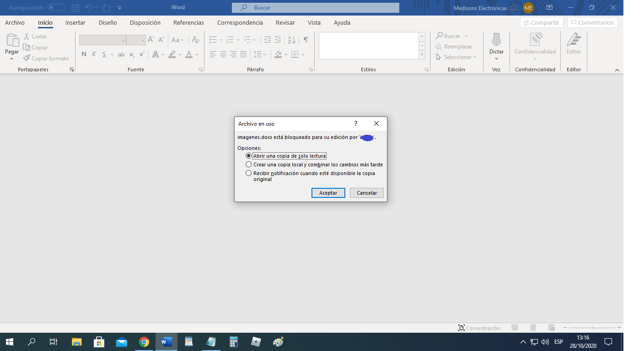Click the Cortar scissors button
The width and height of the screenshot is (644, 351).
tap(36, 36)
